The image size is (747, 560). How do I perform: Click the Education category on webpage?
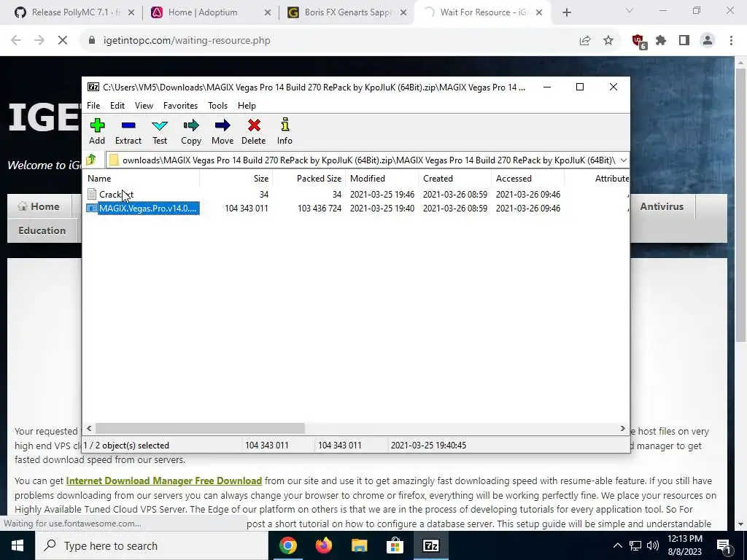[42, 230]
